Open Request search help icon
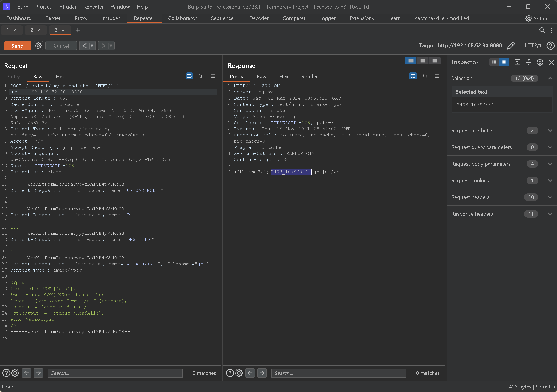 tap(6, 373)
